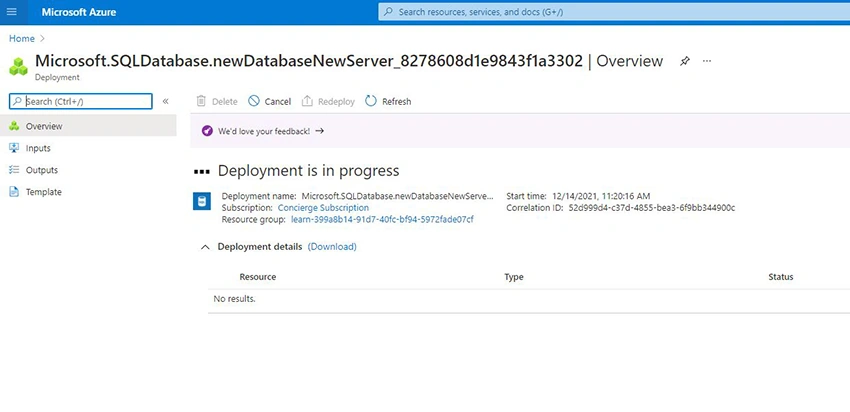Image resolution: width=850 pixels, height=412 pixels.
Task: Click the Overview cubes icon in sidebar
Action: pos(14,126)
